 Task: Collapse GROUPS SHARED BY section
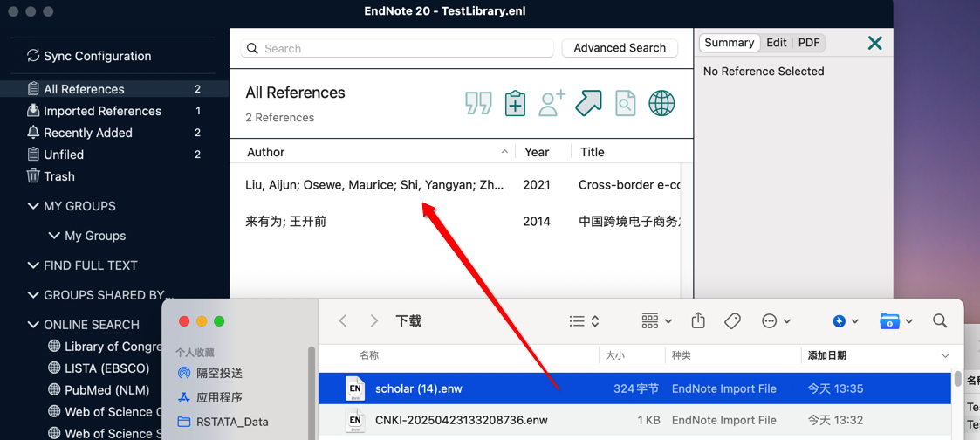[33, 295]
